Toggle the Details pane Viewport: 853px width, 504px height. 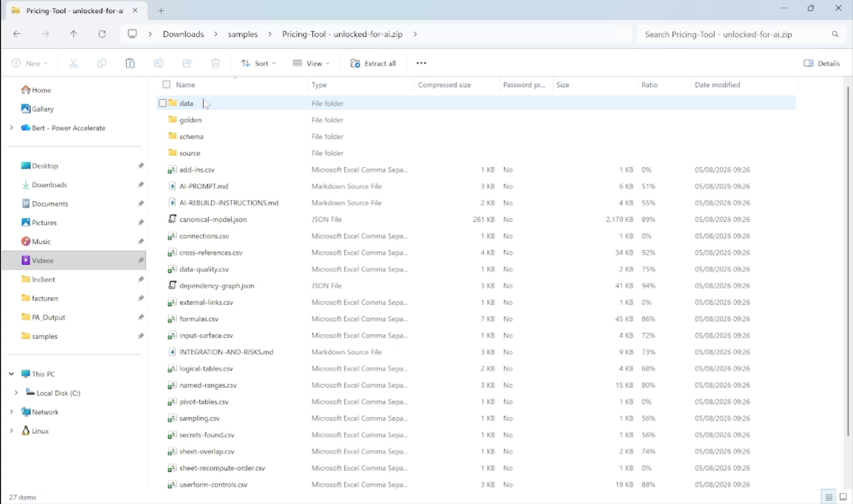coord(822,63)
